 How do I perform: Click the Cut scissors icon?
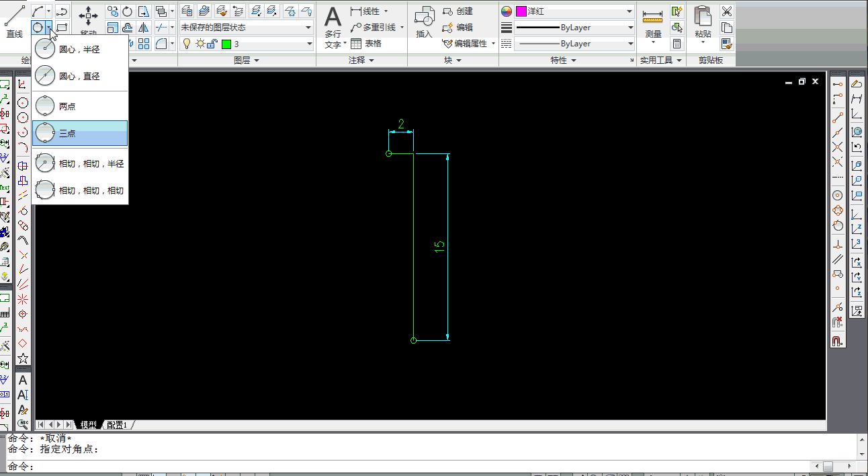[x=727, y=11]
